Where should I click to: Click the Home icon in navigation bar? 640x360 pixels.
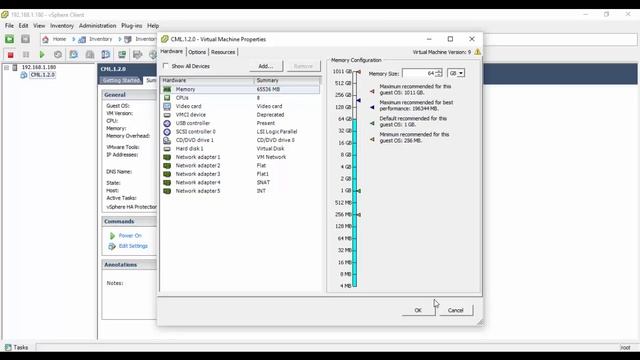tap(45, 39)
